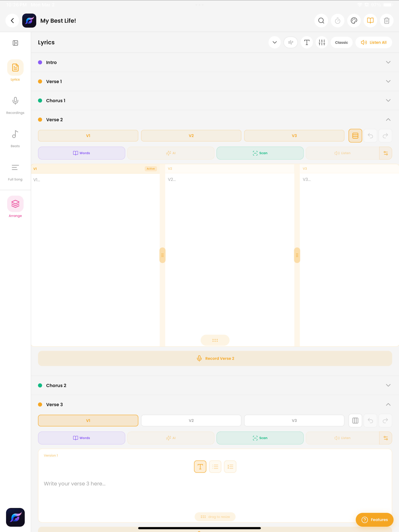Open the Recordings sidebar section

click(x=15, y=105)
